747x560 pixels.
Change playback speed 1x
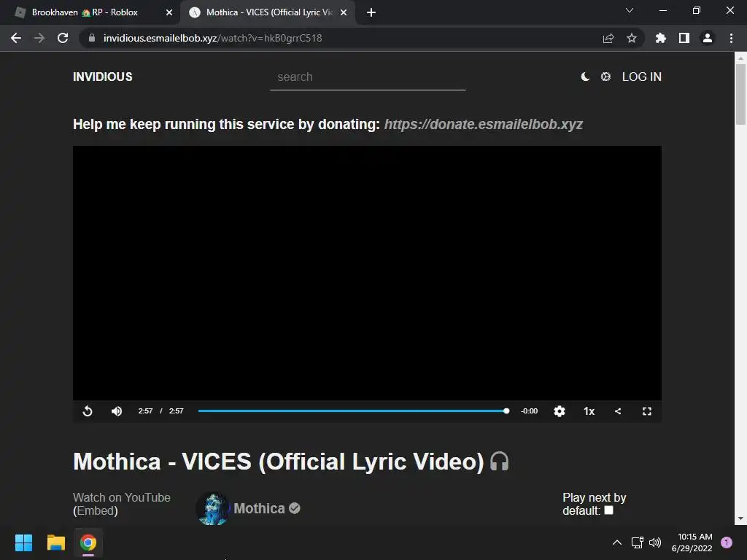coord(589,411)
